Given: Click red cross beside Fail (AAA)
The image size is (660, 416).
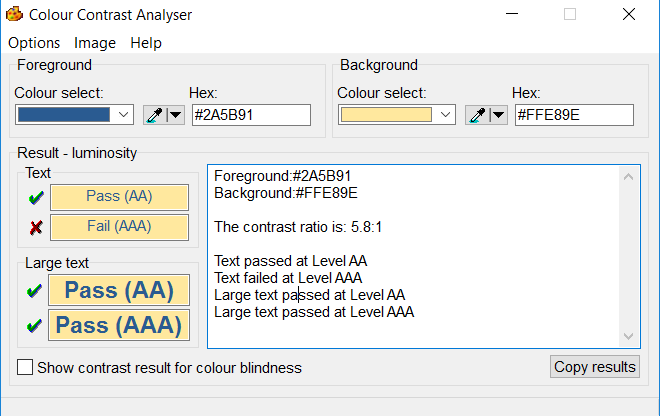Looking at the screenshot, I should [36, 228].
